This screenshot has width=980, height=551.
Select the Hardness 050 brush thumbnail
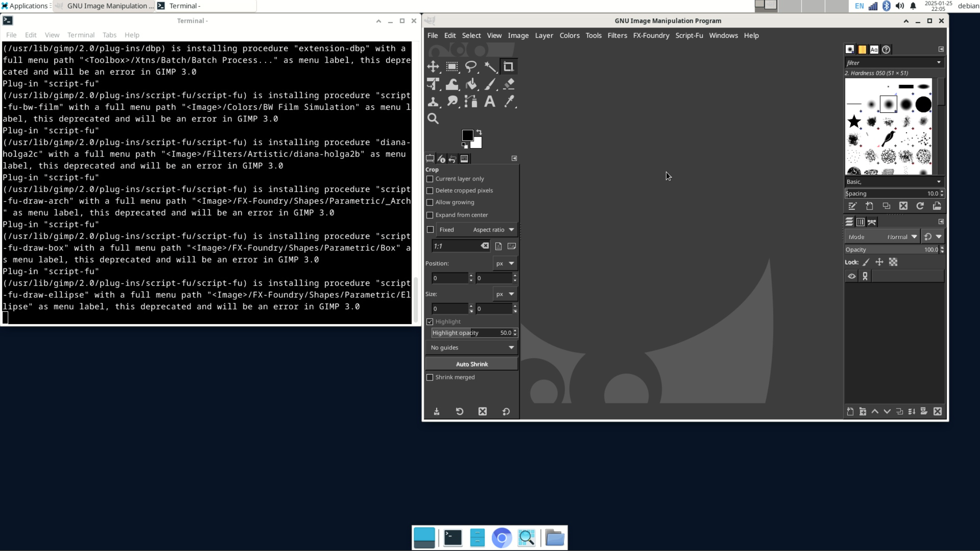click(888, 103)
